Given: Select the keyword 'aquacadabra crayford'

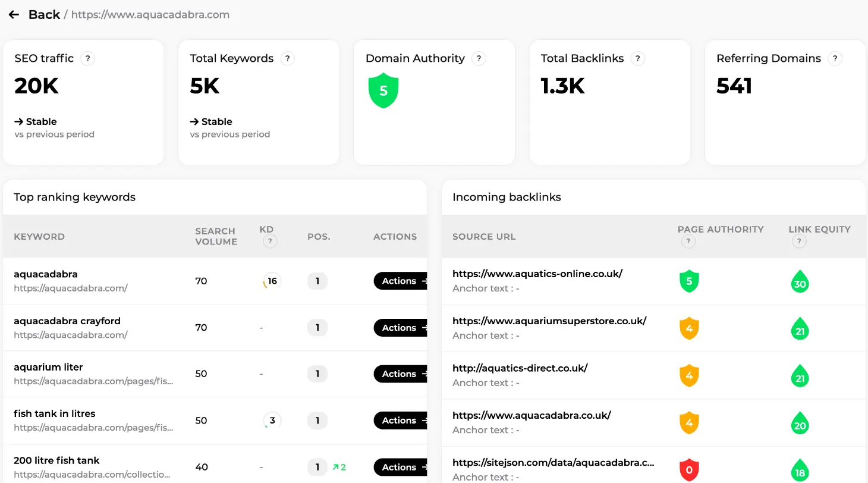Looking at the screenshot, I should [x=67, y=321].
